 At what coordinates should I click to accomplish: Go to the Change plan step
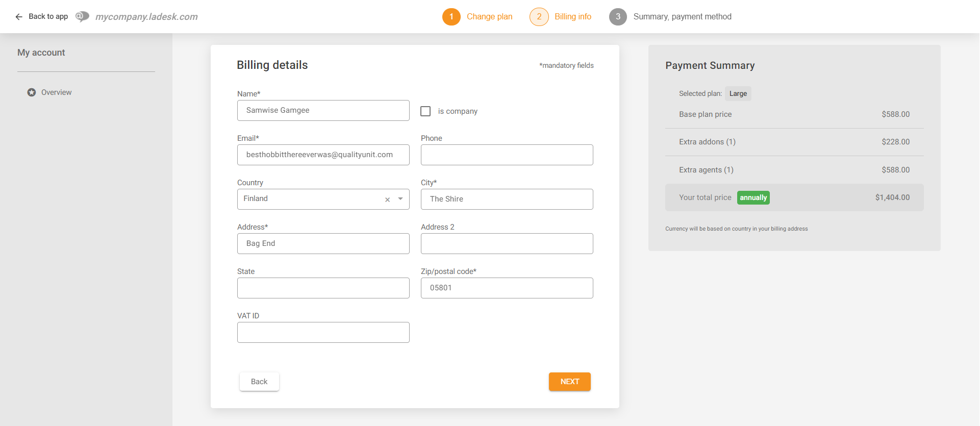click(489, 17)
